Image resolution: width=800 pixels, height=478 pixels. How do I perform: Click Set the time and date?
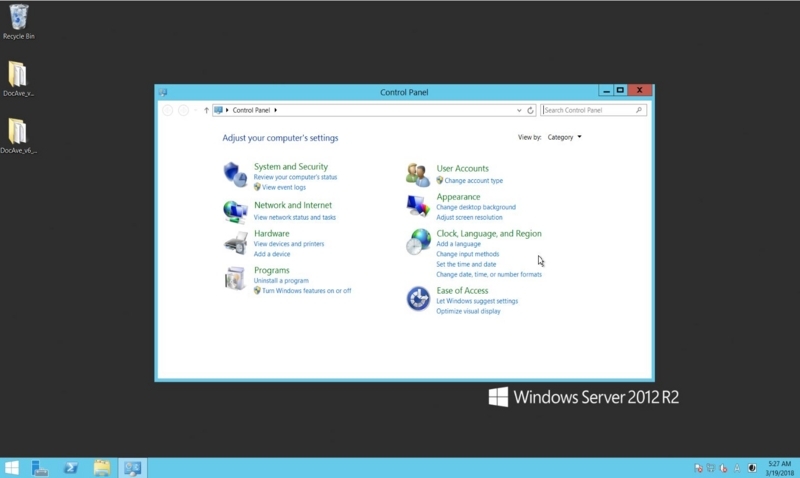[x=466, y=264]
